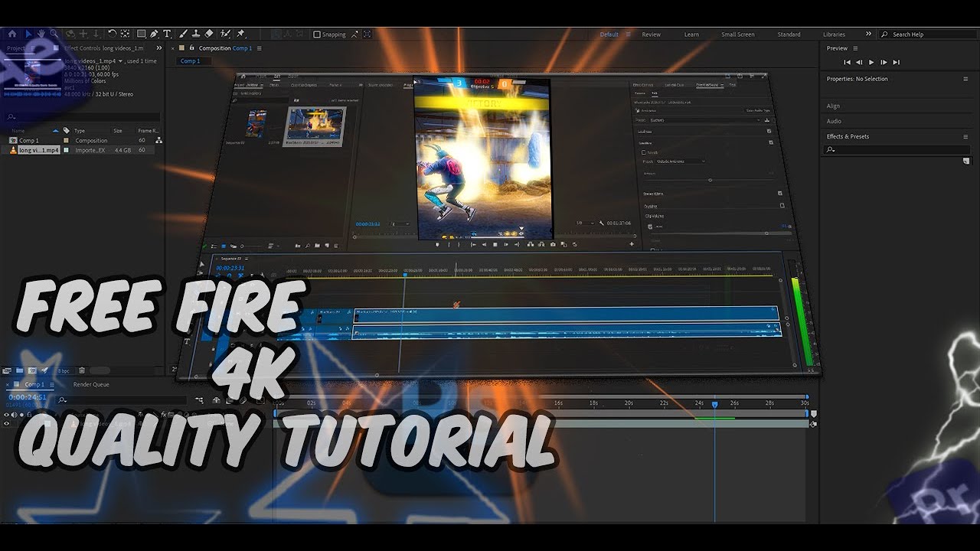Image resolution: width=980 pixels, height=551 pixels.
Task: Expand the workspace overflow chevrons
Action: [868, 34]
